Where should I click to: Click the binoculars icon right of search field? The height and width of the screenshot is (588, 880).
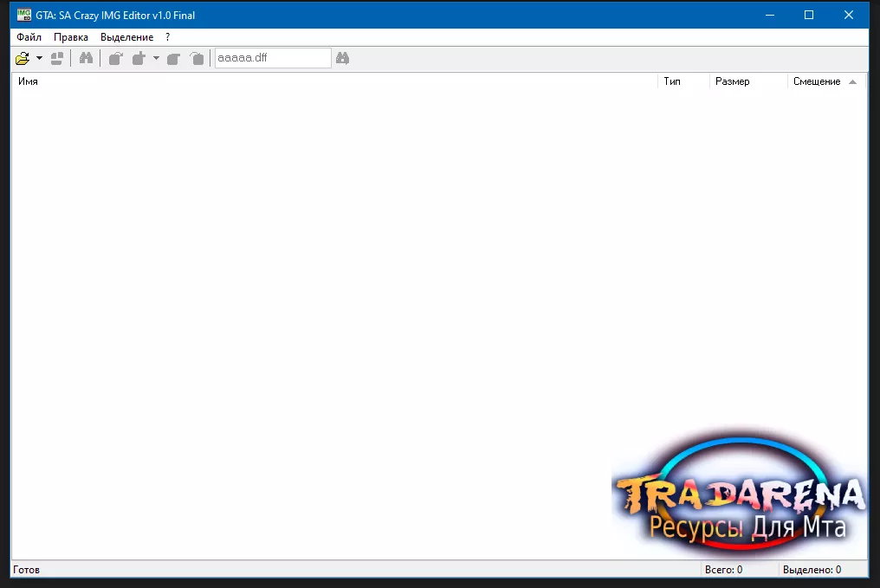342,58
